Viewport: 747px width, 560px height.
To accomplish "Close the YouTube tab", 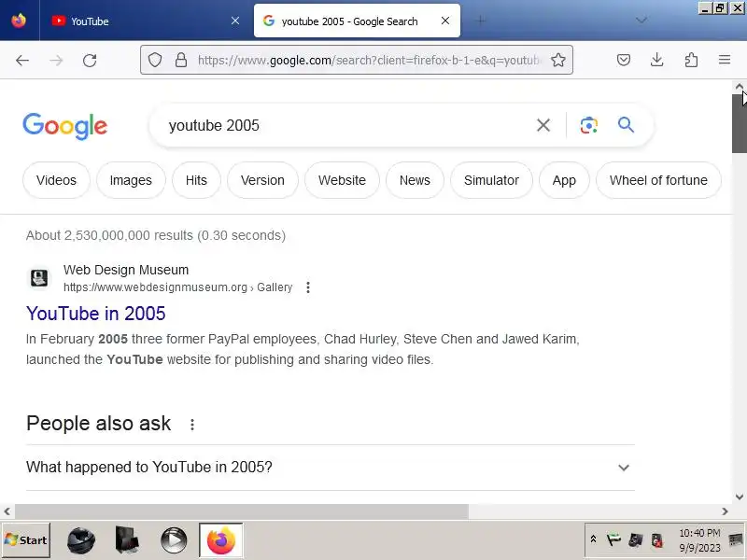I will [x=235, y=21].
